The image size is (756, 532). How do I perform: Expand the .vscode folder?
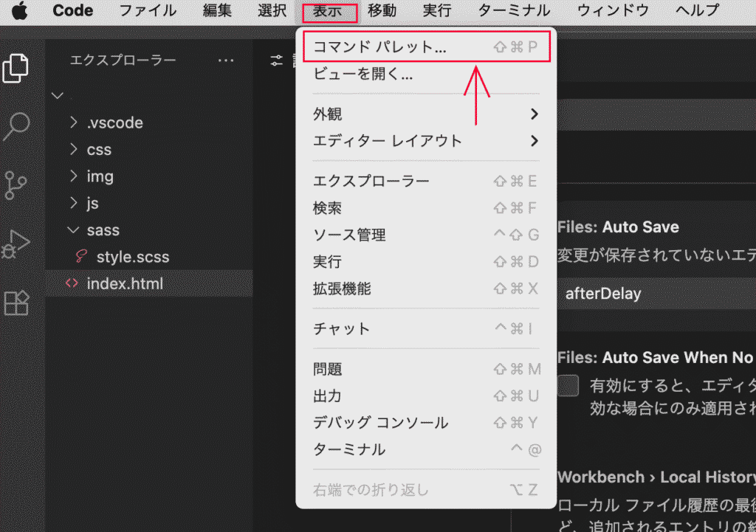[x=114, y=122]
